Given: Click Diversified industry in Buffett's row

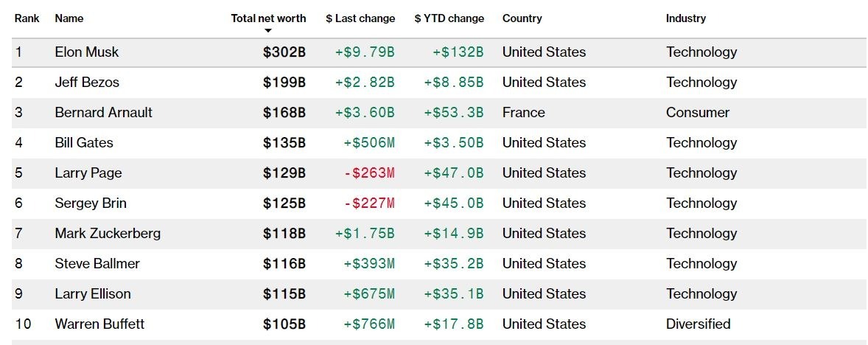Looking at the screenshot, I should [x=698, y=324].
